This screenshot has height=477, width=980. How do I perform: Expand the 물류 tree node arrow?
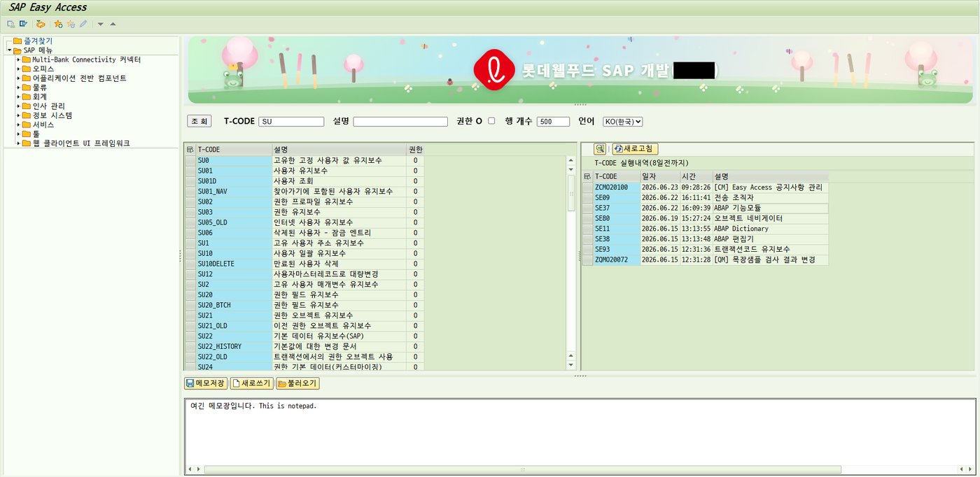coord(18,87)
